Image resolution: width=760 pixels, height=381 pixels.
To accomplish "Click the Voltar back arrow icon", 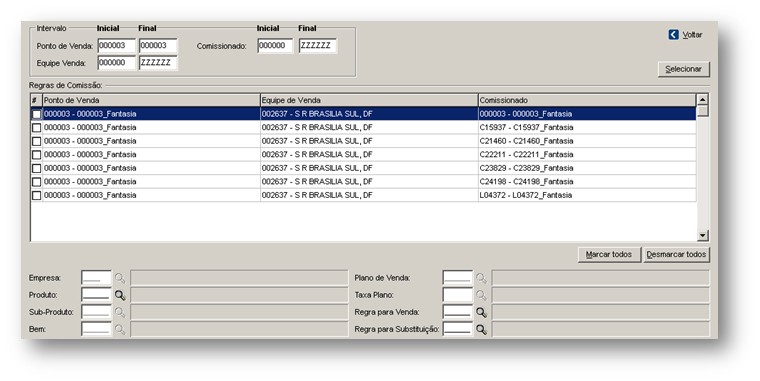I will click(x=673, y=34).
